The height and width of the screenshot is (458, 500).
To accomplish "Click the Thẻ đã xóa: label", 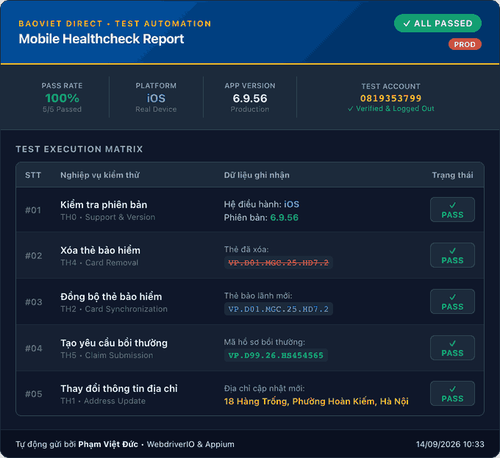I will [246, 250].
